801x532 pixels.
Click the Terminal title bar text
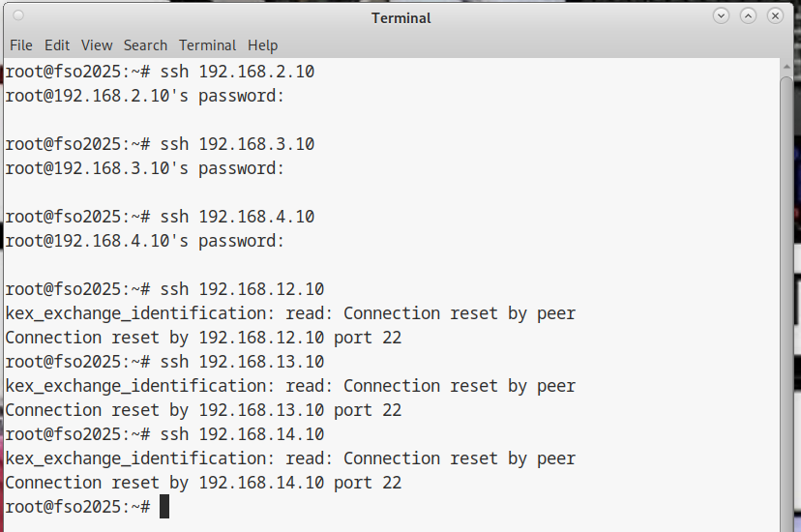[400, 18]
